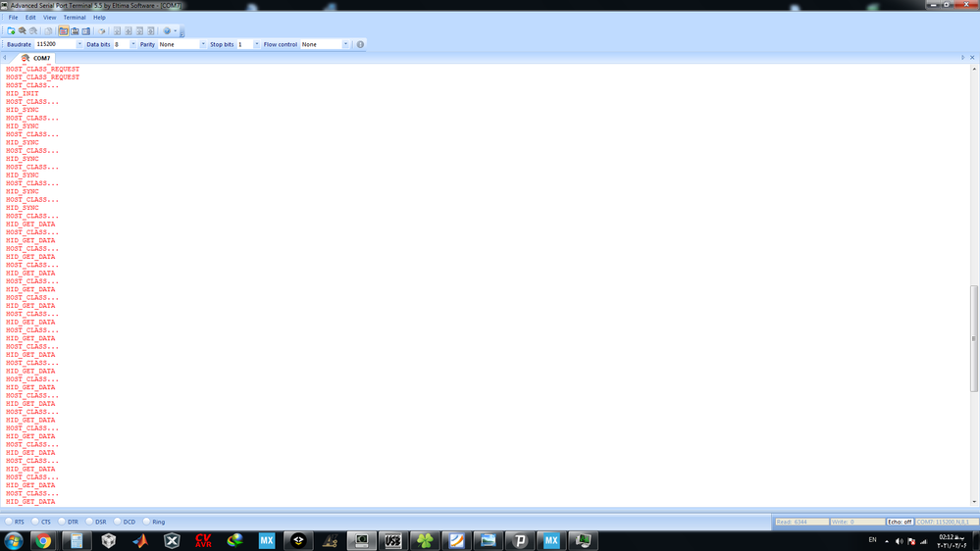Switch to the third terminal view mode icon

(86, 30)
